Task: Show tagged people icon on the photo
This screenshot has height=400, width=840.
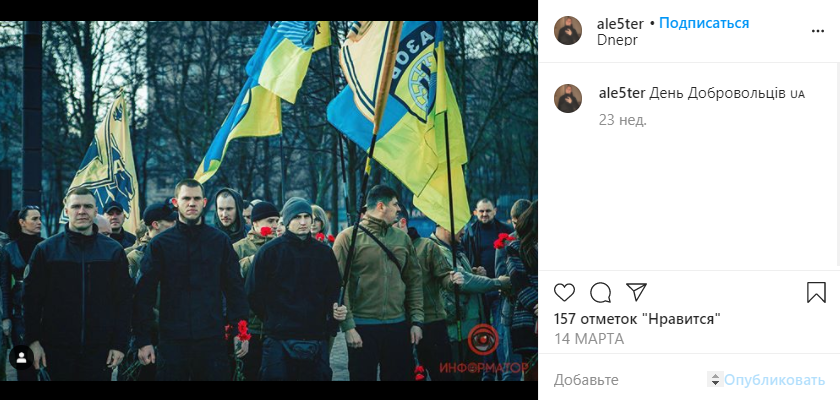Action: [22, 358]
